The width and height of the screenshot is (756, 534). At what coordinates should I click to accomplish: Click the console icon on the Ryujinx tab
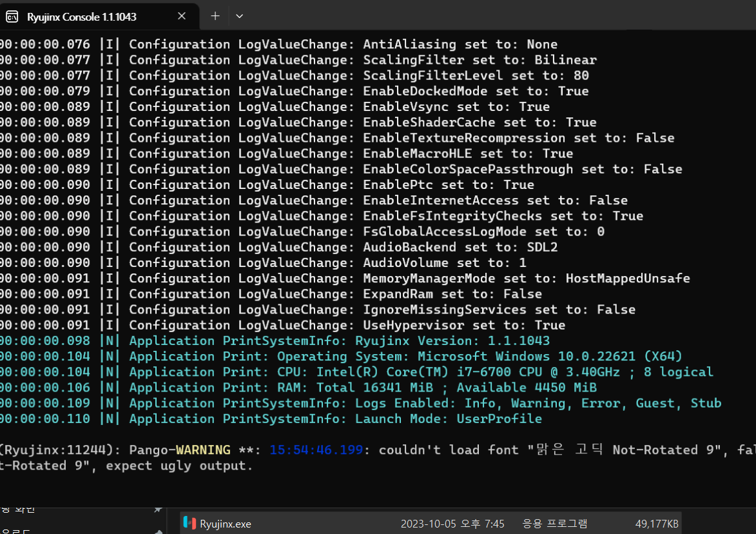pyautogui.click(x=12, y=17)
